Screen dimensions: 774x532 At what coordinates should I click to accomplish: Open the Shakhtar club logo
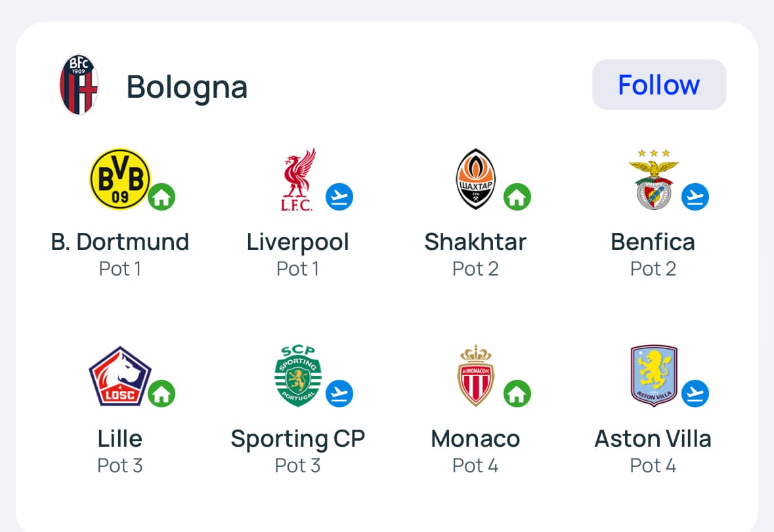(x=475, y=179)
